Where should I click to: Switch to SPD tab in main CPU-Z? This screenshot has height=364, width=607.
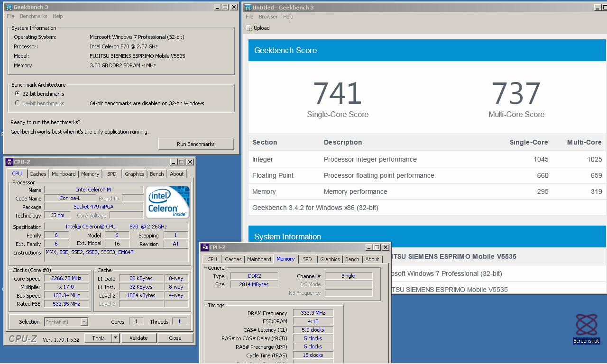112,174
